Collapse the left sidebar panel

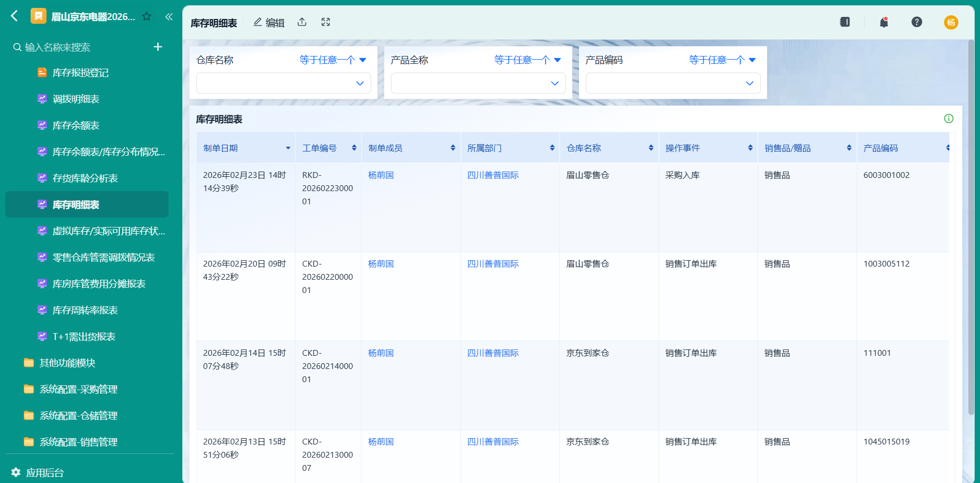click(x=169, y=16)
